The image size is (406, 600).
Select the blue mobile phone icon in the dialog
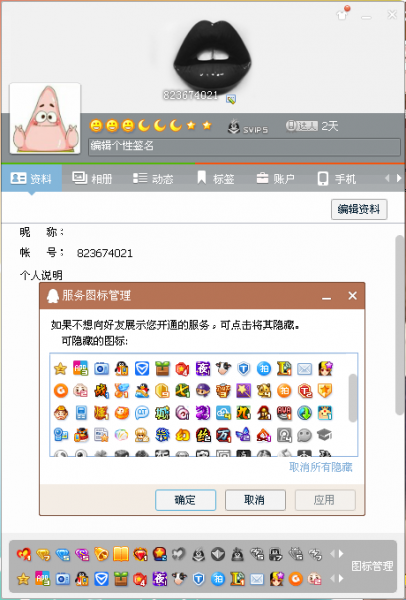coord(81,413)
